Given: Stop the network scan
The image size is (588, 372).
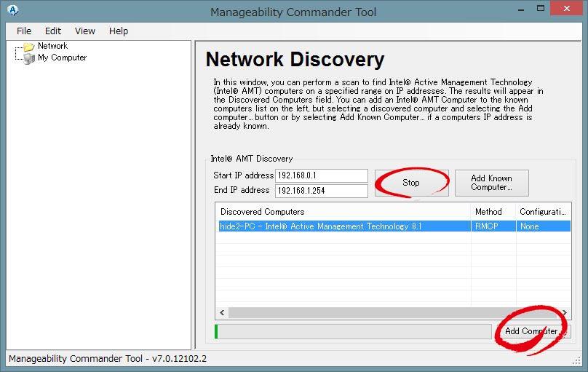Looking at the screenshot, I should tap(411, 183).
